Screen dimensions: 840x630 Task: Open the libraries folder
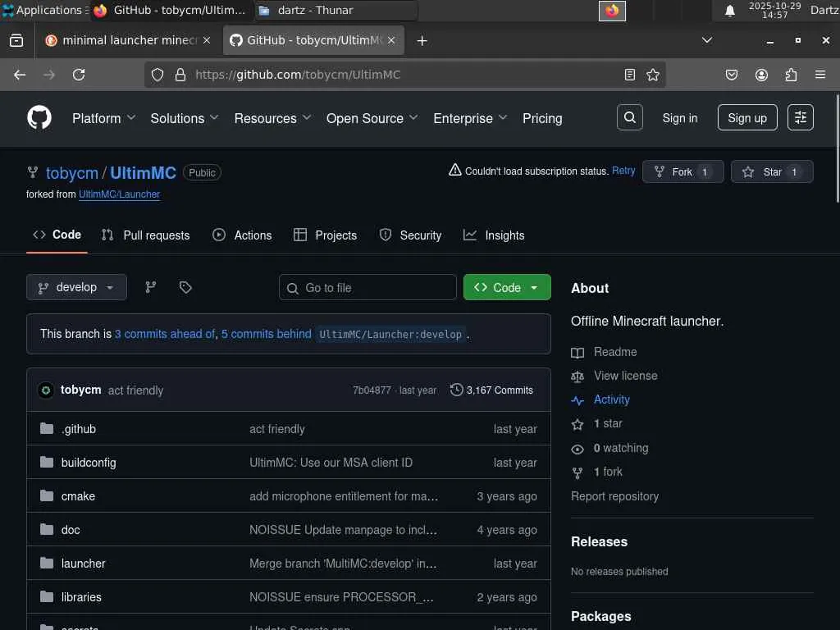point(81,597)
